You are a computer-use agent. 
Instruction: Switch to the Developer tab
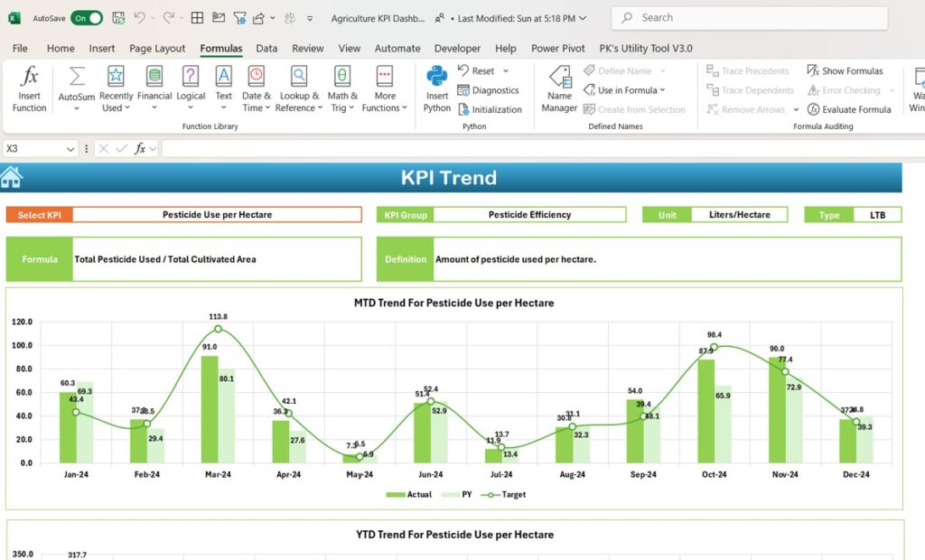tap(457, 49)
